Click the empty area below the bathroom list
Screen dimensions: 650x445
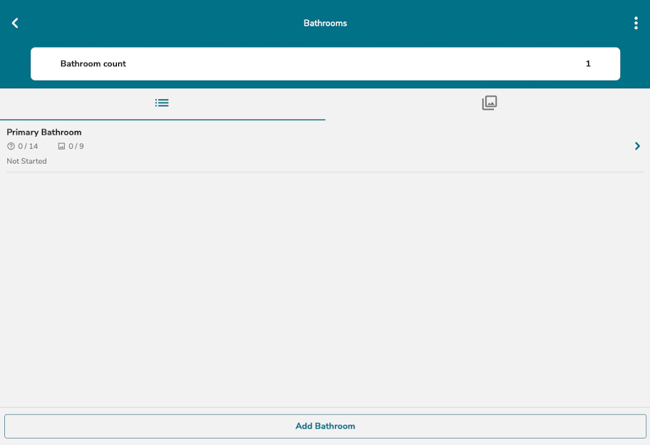[325, 290]
